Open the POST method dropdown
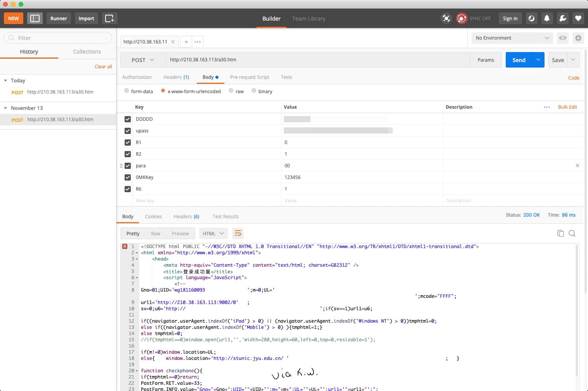 click(x=143, y=60)
